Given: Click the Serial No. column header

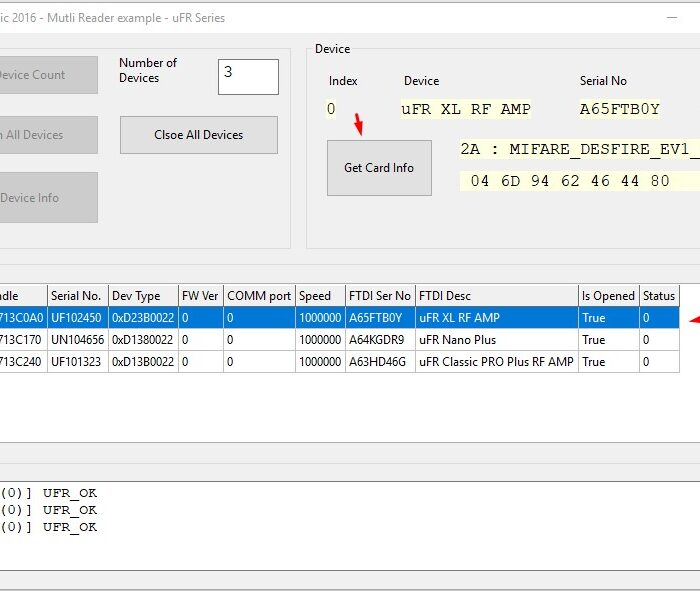Looking at the screenshot, I should pos(78,296).
